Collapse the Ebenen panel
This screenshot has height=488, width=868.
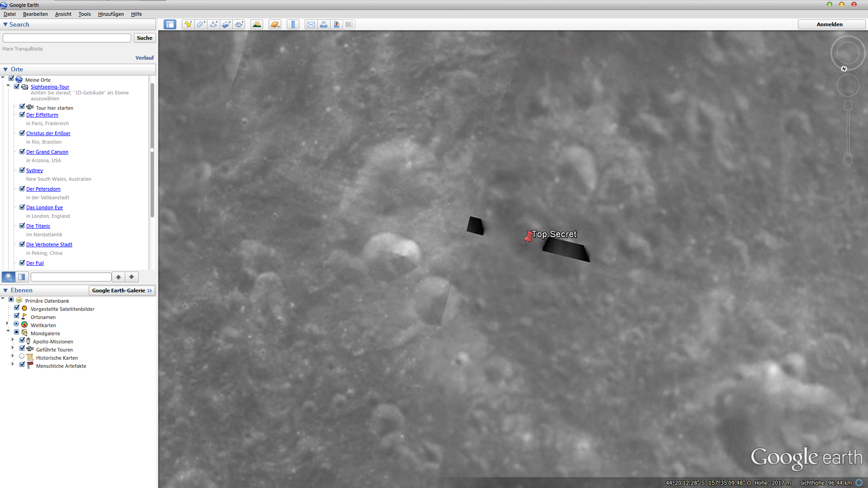(x=5, y=291)
